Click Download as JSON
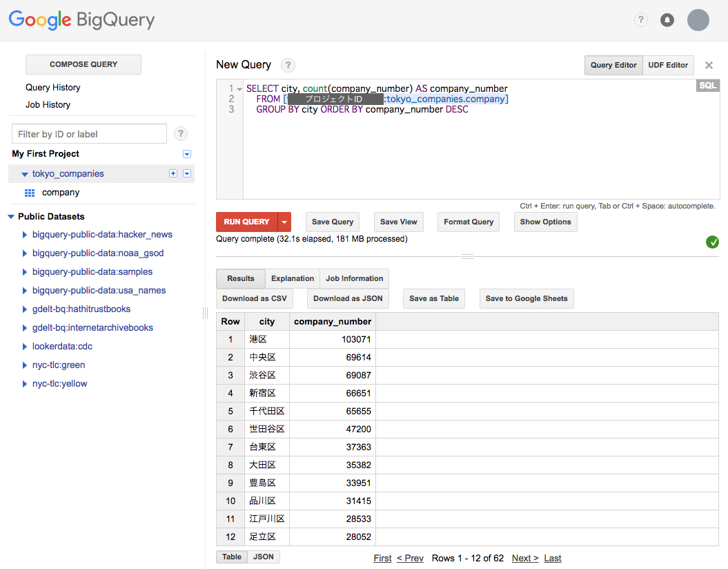This screenshot has width=728, height=569. (348, 299)
